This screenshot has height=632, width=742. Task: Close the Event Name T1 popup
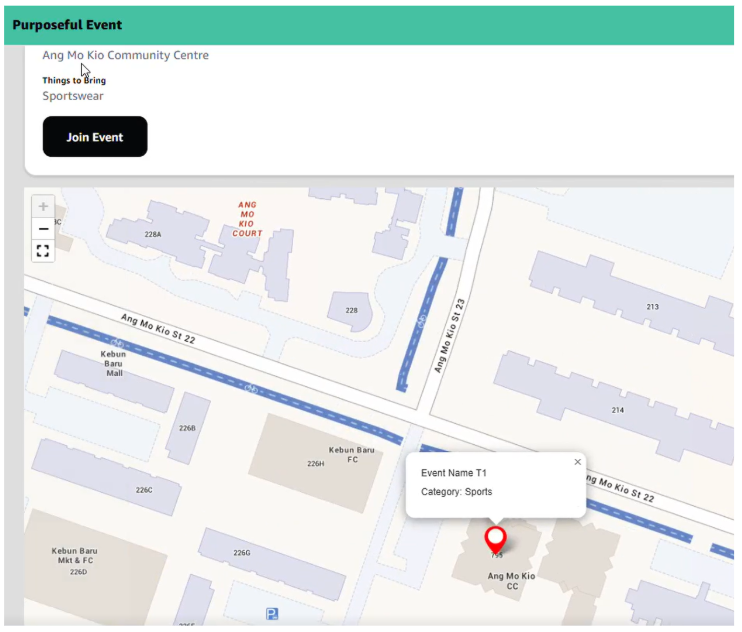point(577,462)
